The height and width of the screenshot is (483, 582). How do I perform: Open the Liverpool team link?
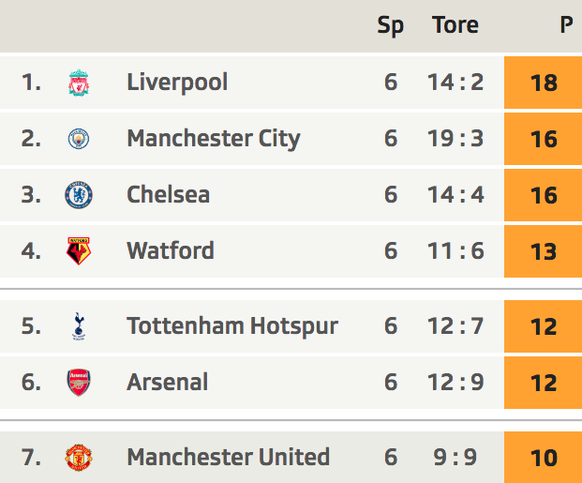click(177, 82)
